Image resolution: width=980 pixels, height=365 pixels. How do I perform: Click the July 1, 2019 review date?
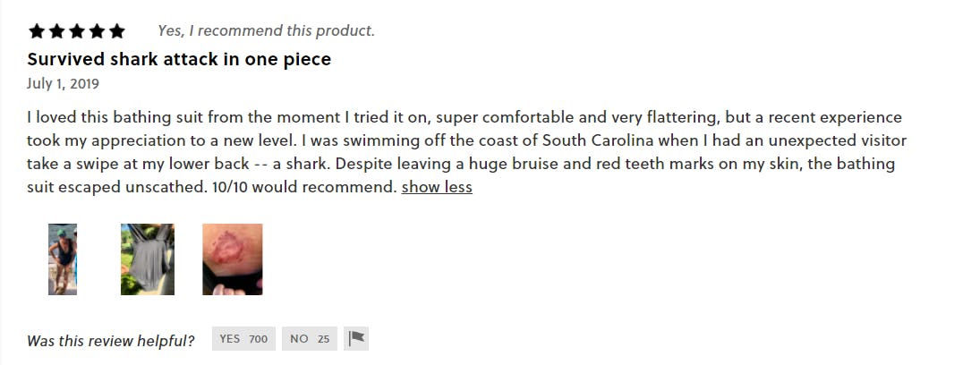coord(63,84)
